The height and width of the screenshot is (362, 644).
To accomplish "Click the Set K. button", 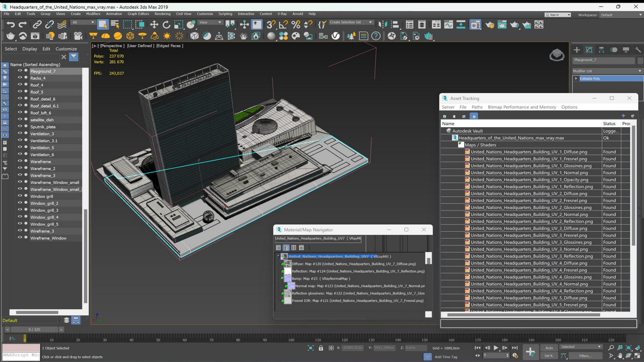I will point(549,356).
